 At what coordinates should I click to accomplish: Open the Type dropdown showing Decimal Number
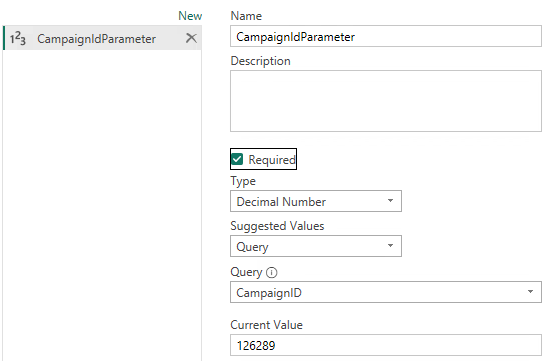point(316,201)
